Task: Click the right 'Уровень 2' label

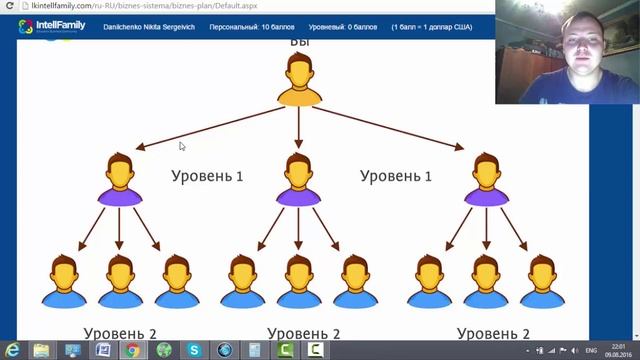Action: coord(493,334)
